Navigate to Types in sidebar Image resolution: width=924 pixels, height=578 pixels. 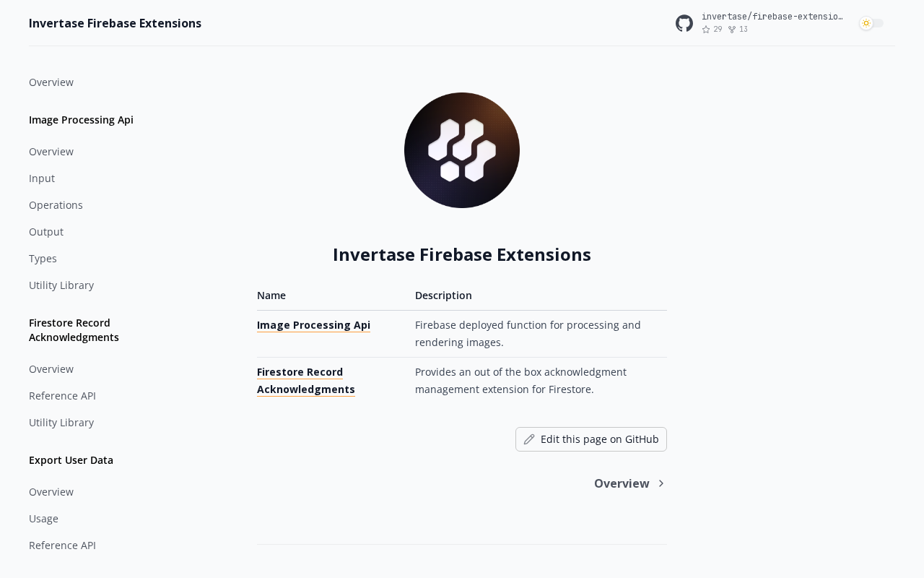tap(43, 259)
